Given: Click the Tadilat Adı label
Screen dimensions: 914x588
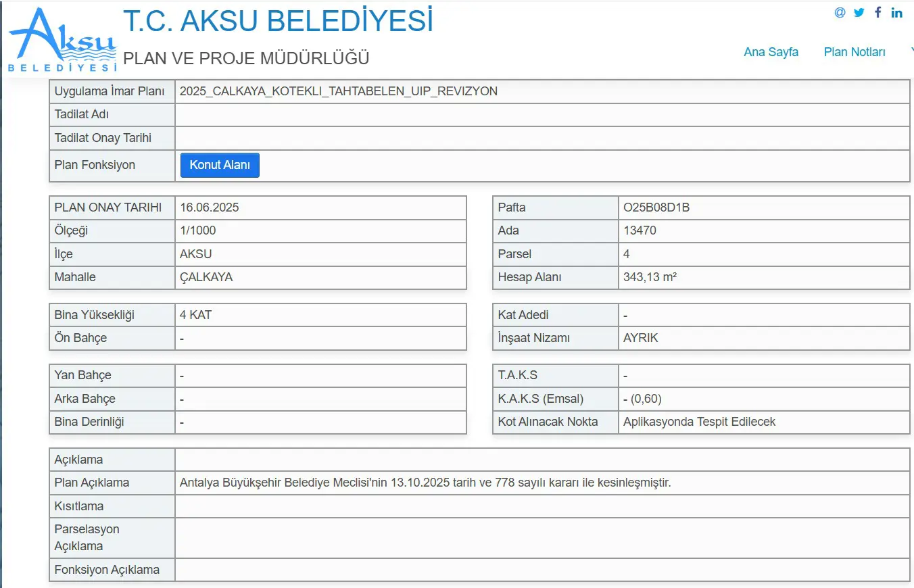Looking at the screenshot, I should [x=82, y=114].
